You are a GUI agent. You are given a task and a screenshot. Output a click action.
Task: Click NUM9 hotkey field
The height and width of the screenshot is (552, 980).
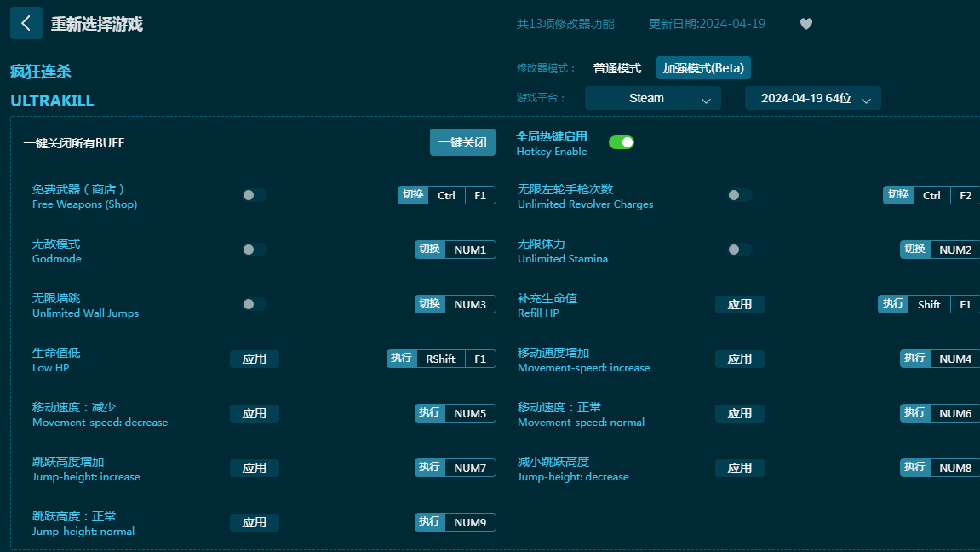click(470, 521)
